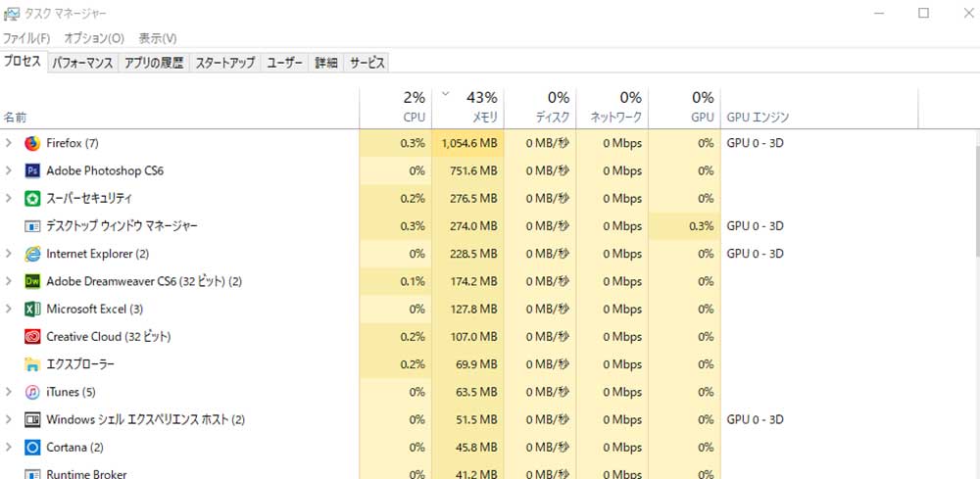Click the 127.8 MB memory cell

tap(467, 309)
